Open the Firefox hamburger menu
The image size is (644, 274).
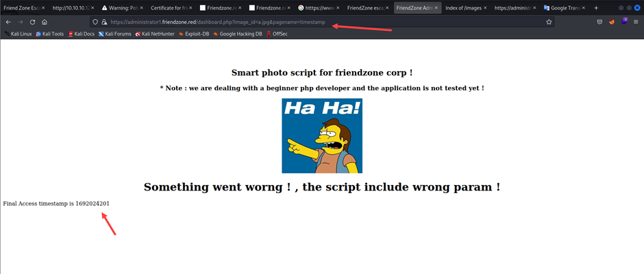(636, 22)
